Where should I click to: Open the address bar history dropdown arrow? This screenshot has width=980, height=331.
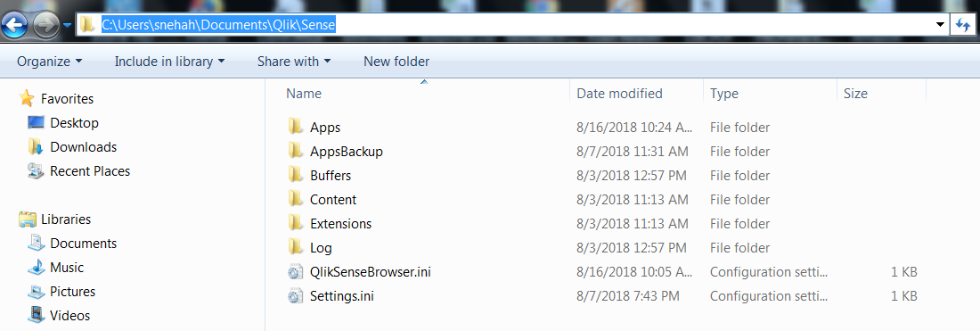[939, 25]
